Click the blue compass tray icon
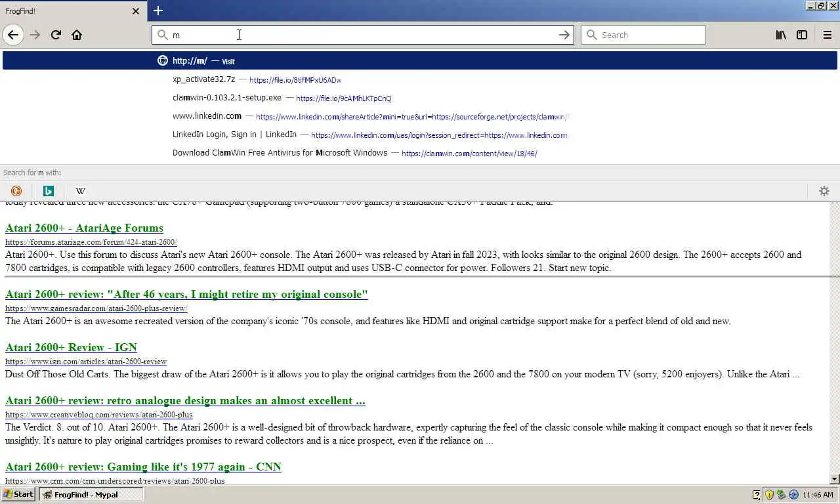Screen dimensions: 840x504 click(793, 495)
